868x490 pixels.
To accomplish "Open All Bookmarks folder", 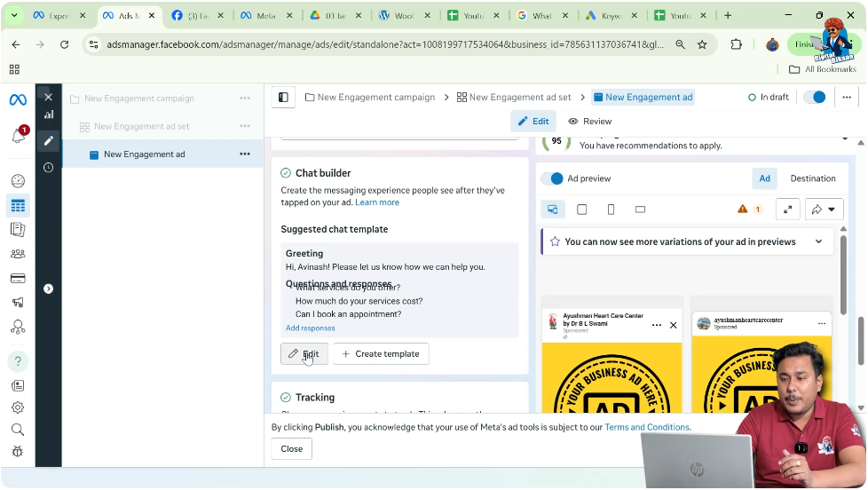I will pyautogui.click(x=823, y=69).
